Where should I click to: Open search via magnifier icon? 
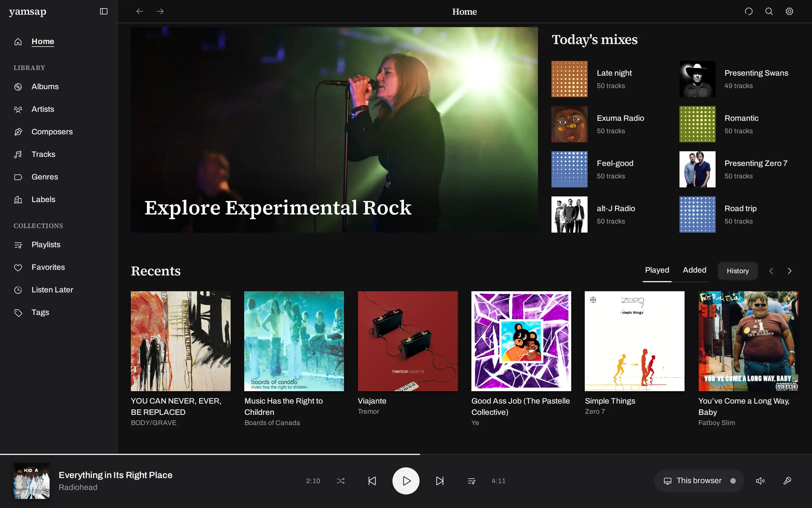tap(769, 11)
